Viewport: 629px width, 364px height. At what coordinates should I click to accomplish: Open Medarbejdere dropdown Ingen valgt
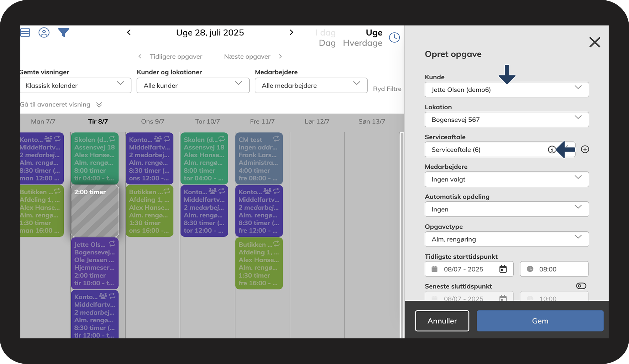click(x=507, y=179)
